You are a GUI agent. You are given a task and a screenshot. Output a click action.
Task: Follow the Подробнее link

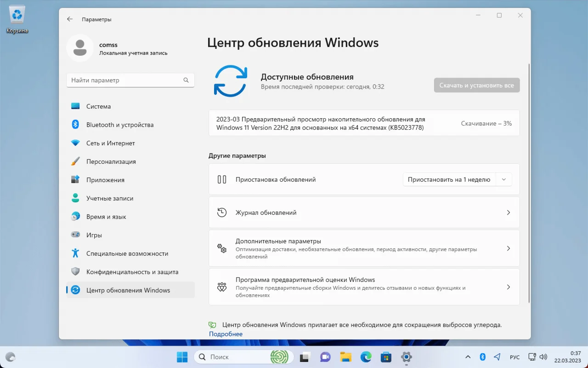pos(226,334)
